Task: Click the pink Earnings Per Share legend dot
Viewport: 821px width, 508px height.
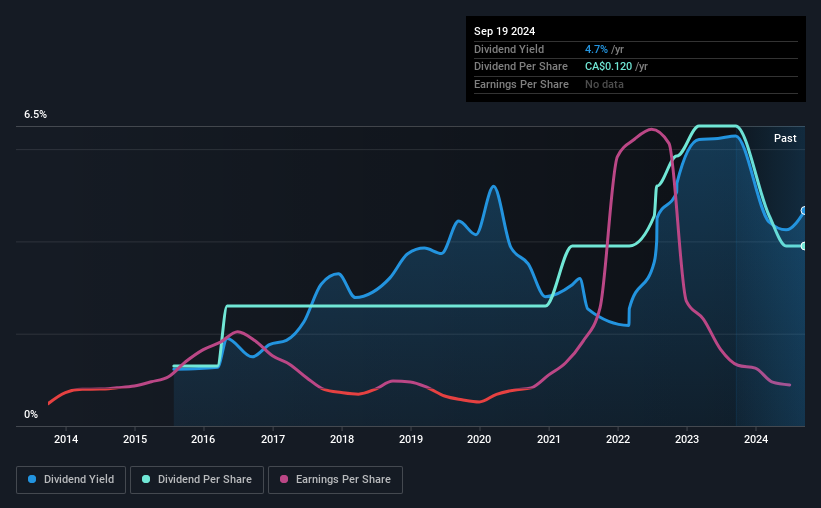Action: (x=284, y=479)
